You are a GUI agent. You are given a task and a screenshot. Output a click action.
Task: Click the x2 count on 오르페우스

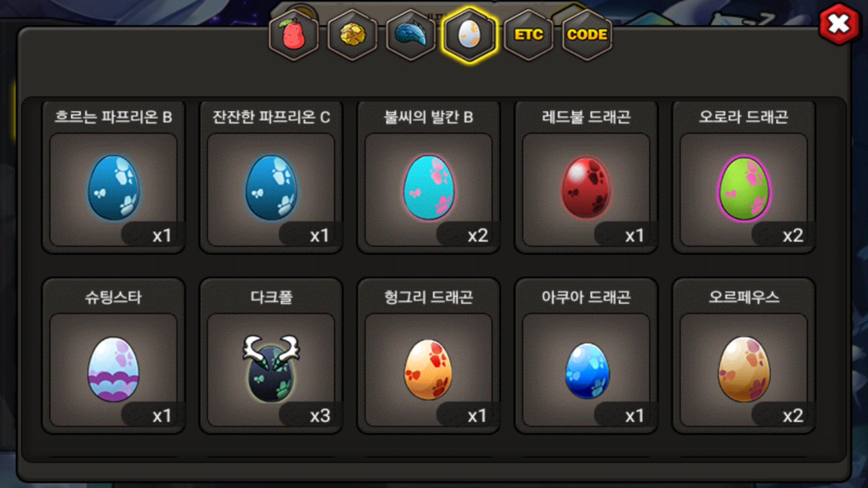coord(793,415)
